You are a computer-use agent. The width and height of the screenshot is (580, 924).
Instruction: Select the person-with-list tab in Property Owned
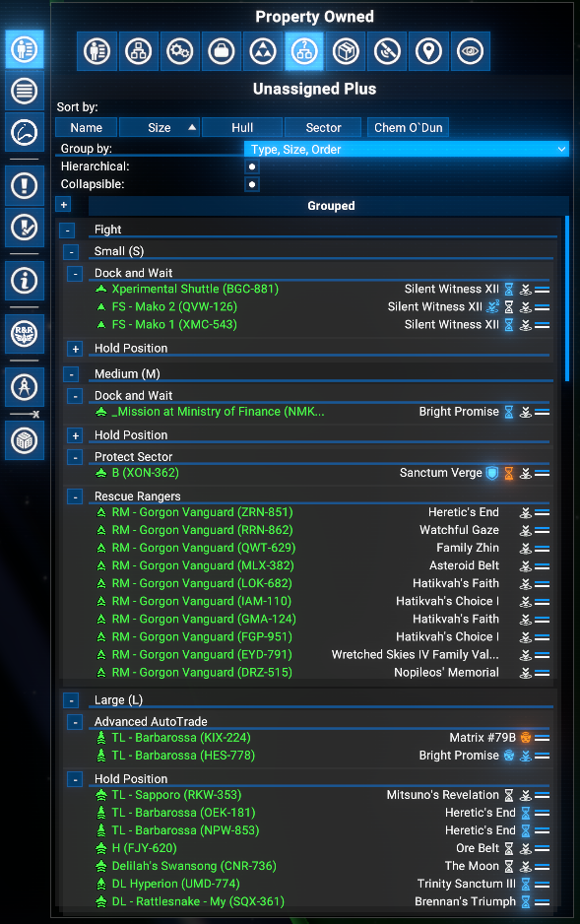pos(97,51)
